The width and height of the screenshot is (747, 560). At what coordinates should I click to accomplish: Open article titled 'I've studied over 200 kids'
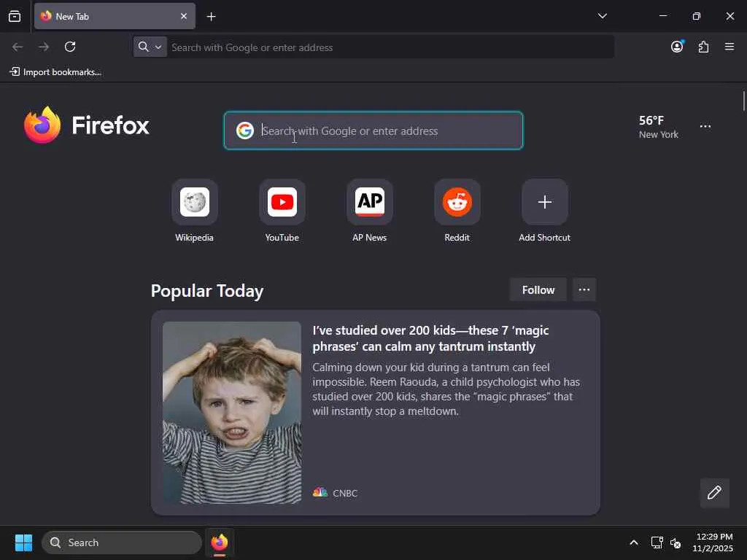click(x=430, y=338)
